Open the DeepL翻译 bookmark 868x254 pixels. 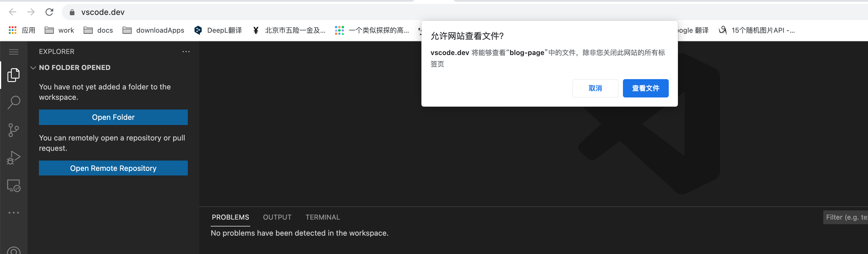click(218, 30)
